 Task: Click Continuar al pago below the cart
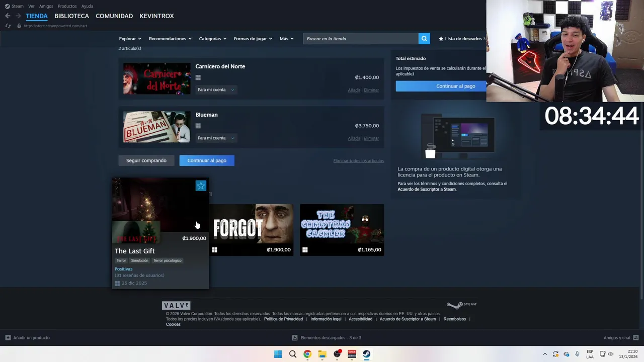(x=207, y=160)
